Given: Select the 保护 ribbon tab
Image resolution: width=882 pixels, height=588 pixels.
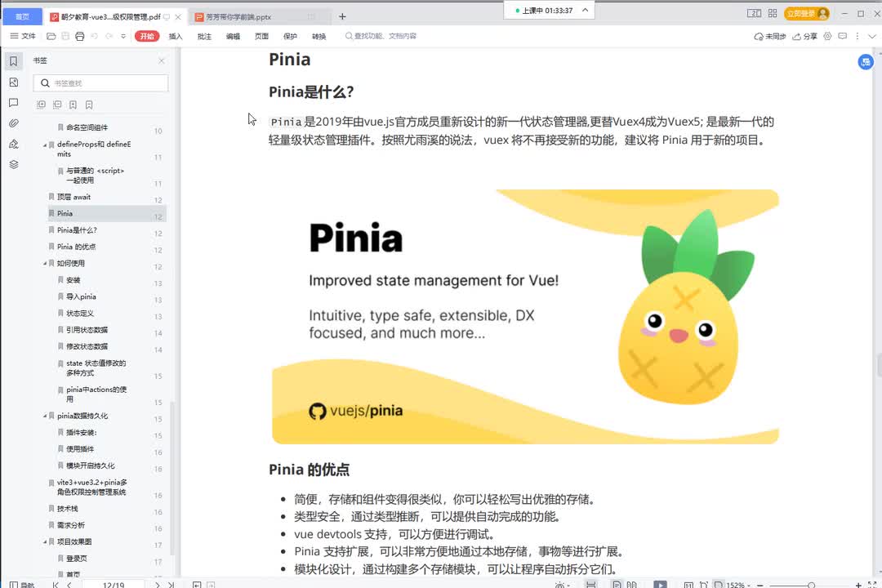Looking at the screenshot, I should (x=290, y=37).
